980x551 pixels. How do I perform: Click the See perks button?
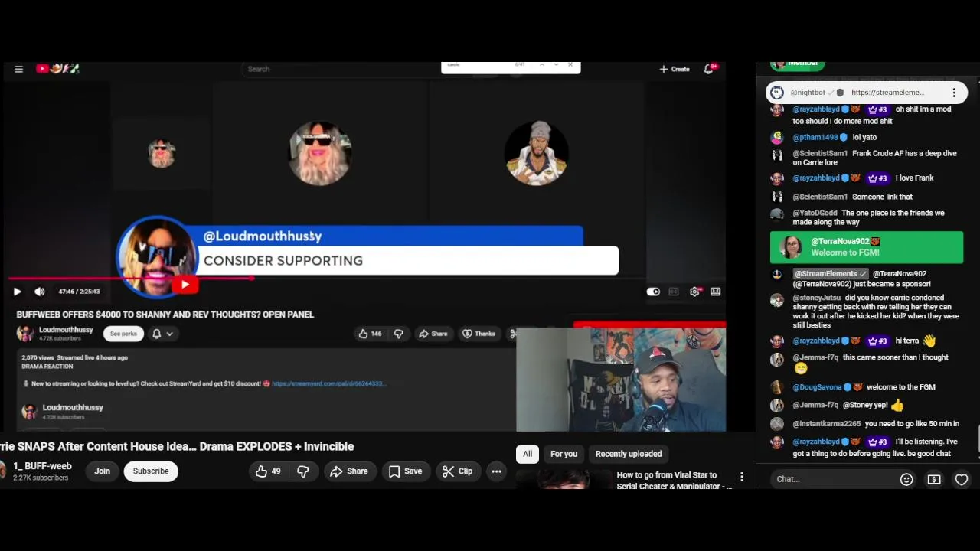[123, 334]
